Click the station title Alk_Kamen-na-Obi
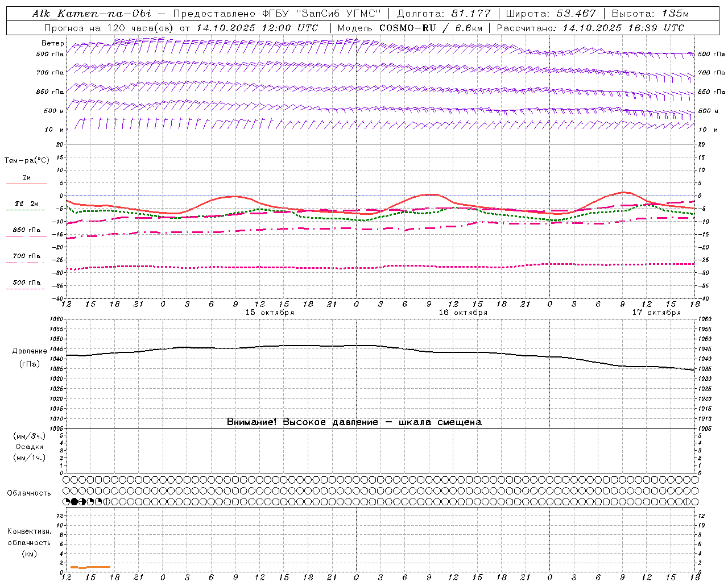Viewport: 728px width, 582px height. (92, 14)
